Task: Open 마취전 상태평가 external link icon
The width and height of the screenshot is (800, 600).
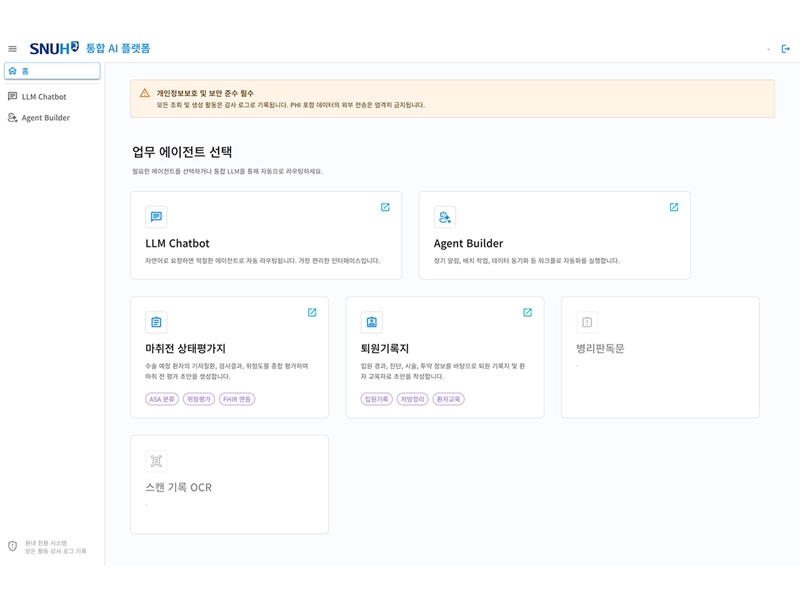Action: click(312, 312)
